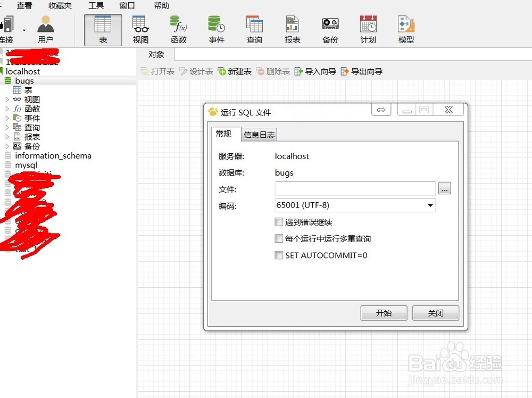The image size is (532, 398).
Task: Select the 查询 icon in tree
Action: pos(17,127)
